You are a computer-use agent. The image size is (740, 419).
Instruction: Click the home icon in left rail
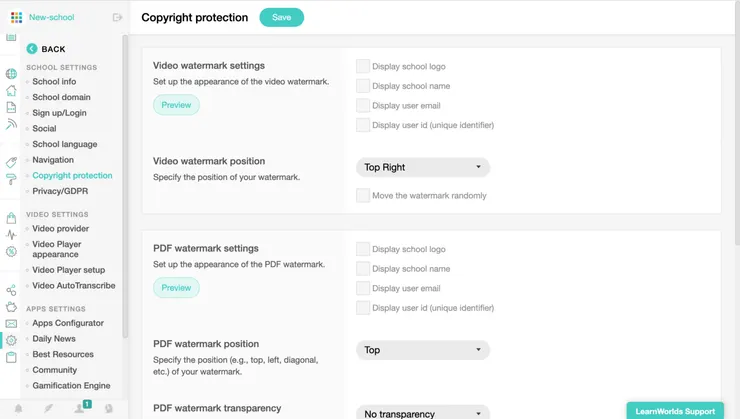(11, 90)
